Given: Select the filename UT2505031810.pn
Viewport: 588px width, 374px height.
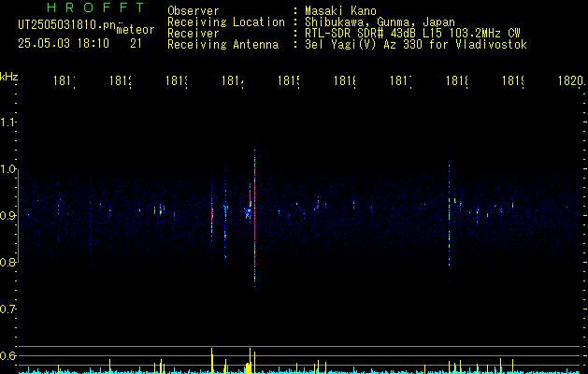Looking at the screenshot, I should [x=67, y=25].
